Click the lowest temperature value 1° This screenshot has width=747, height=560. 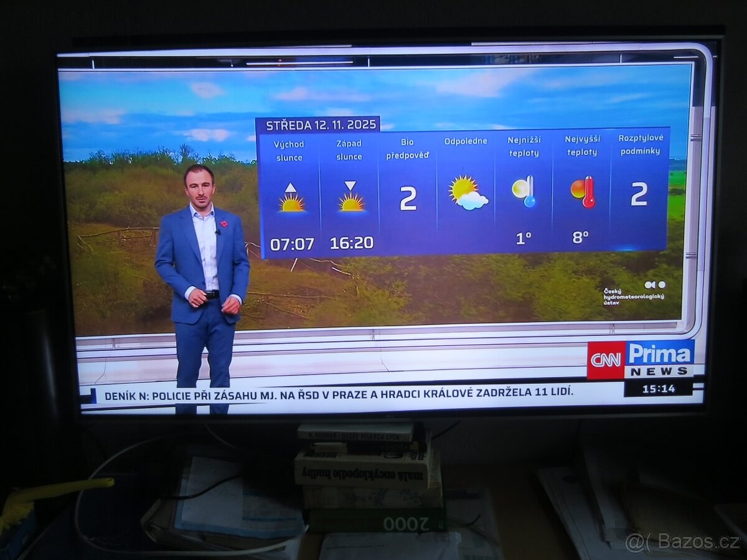pos(524,238)
